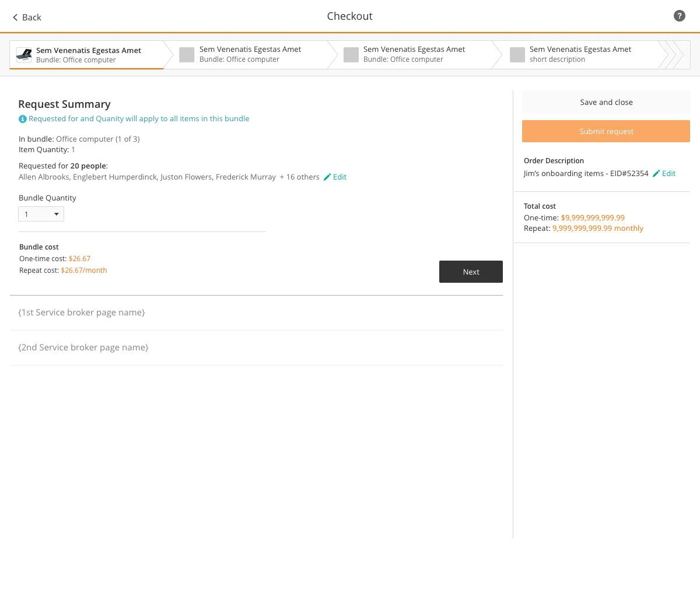Screen dimensions: 700x597
Task: Click Save and close
Action: [606, 102]
